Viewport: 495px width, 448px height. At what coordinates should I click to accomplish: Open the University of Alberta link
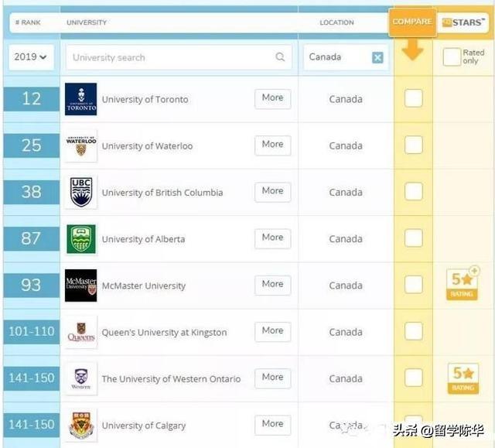(143, 239)
